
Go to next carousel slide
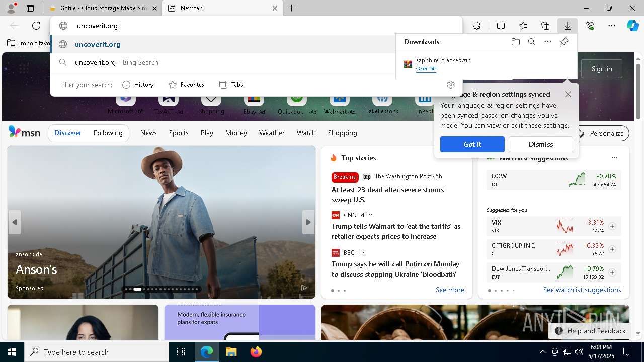308,222
